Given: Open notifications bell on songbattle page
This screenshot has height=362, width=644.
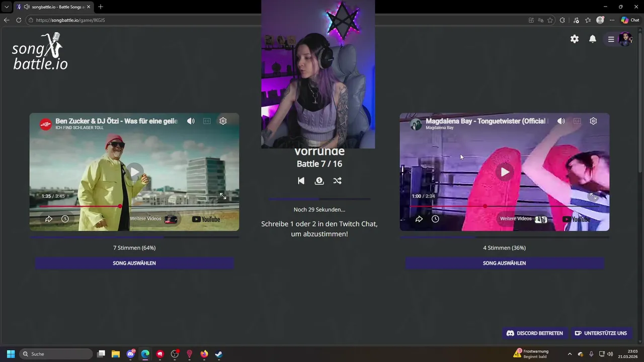Looking at the screenshot, I should pos(593,39).
